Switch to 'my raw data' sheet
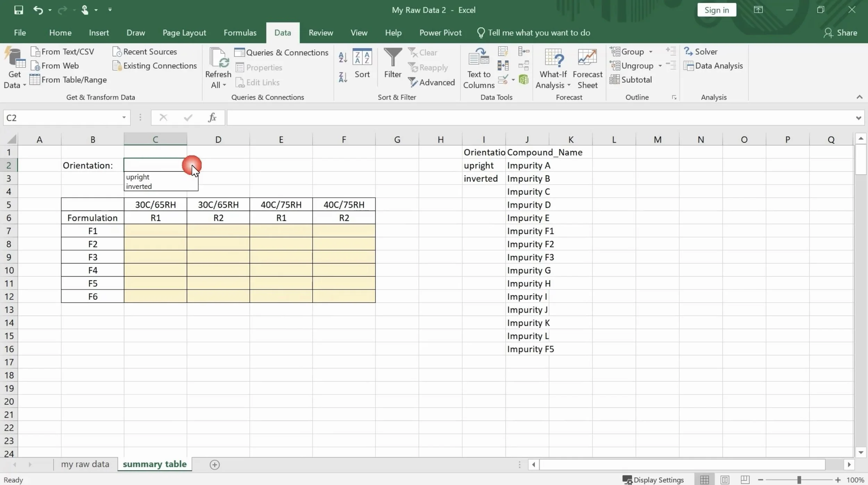Viewport: 868px width, 485px height. [85, 465]
